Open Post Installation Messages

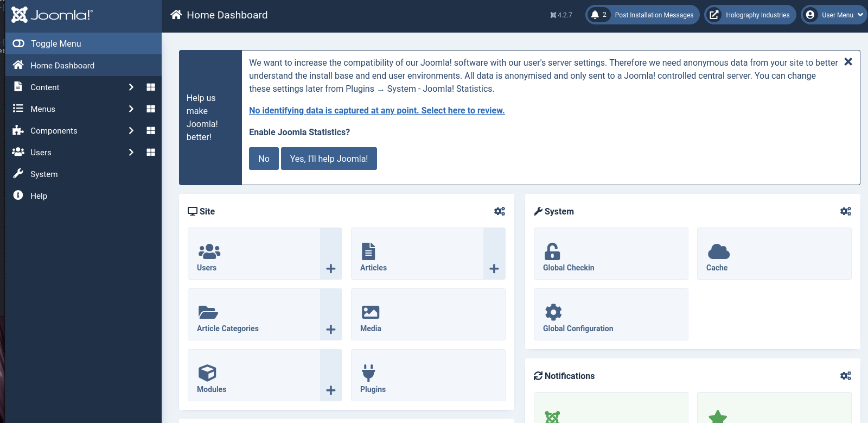642,15
